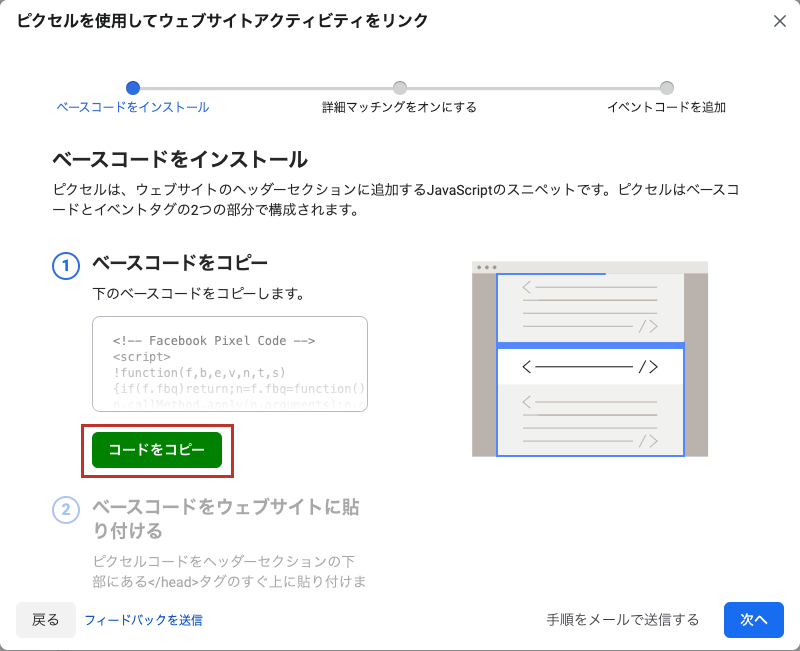Proceed with the blue 次へ button
This screenshot has height=651, width=800.
click(x=754, y=620)
